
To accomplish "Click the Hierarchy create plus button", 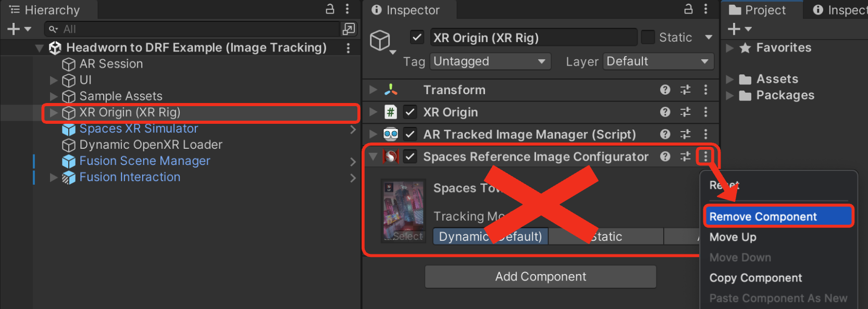I will [14, 29].
